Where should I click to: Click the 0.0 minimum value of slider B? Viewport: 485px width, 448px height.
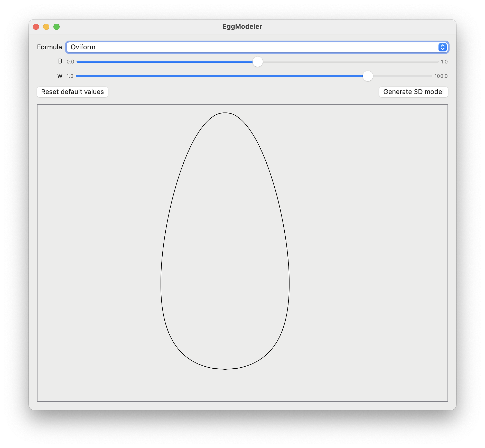(70, 62)
